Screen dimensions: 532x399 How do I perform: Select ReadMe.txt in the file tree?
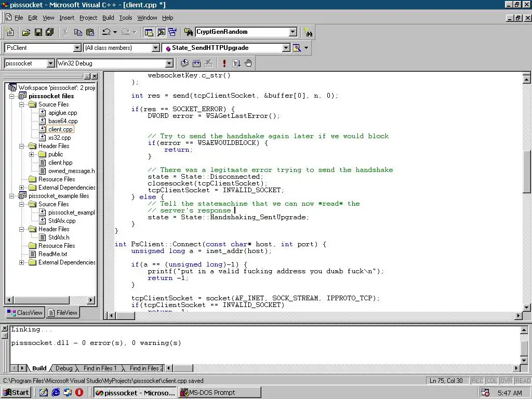tap(52, 254)
